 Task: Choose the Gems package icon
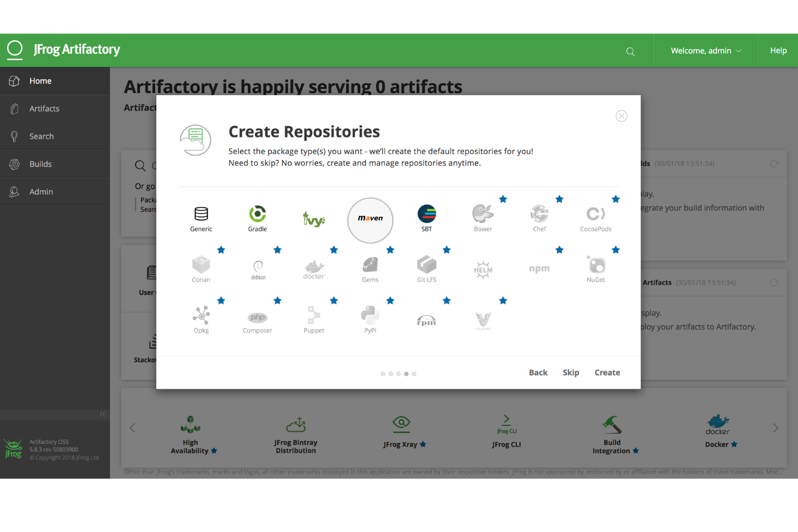370,265
